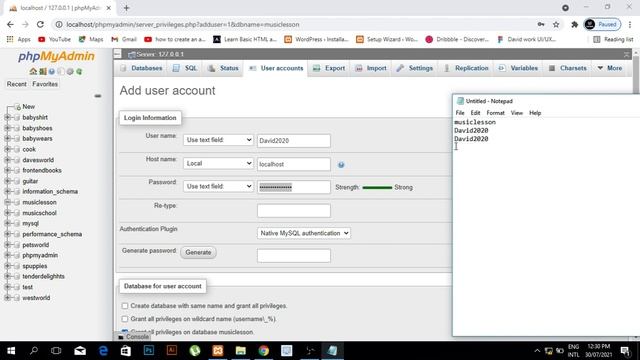Open the petsworld database link
The width and height of the screenshot is (640, 360).
pos(36,245)
